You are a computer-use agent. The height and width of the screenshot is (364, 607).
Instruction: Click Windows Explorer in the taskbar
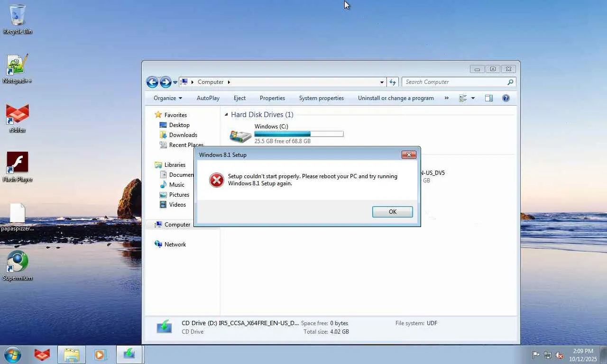point(72,355)
